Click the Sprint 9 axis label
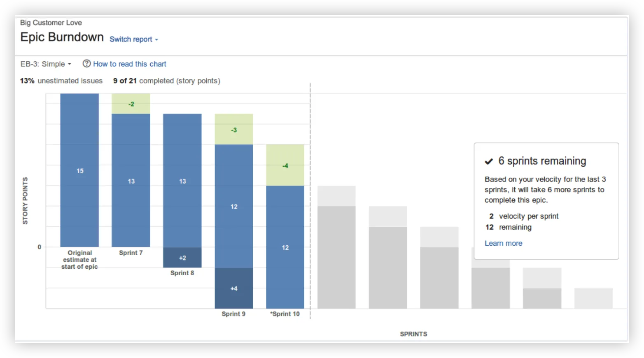The width and height of the screenshot is (644, 358). click(233, 314)
